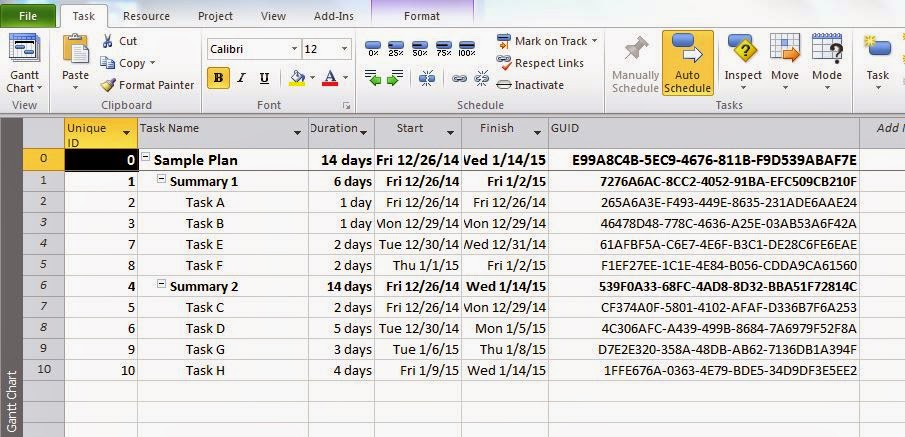Indent the selected task
The image size is (905, 437).
tap(395, 77)
